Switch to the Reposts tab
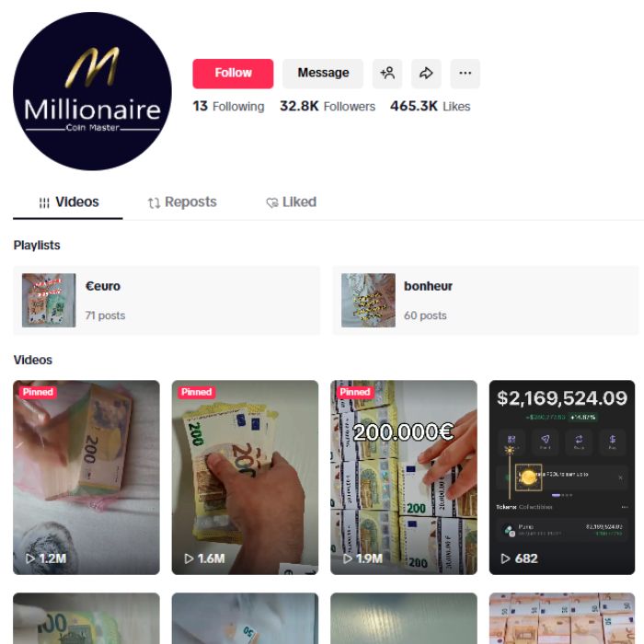Screen dimensions: 644x644 click(182, 202)
